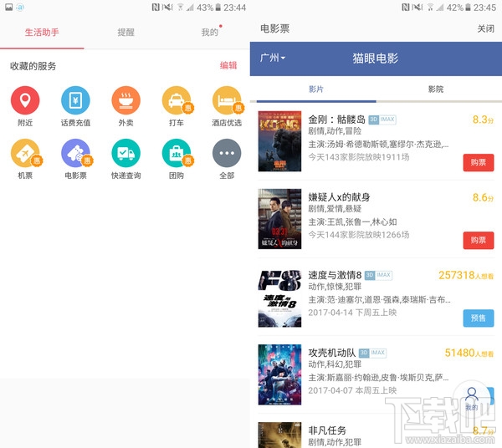Open the 嫌疑人x的献身 poster thumbnail
The height and width of the screenshot is (448, 502).
pos(279,219)
